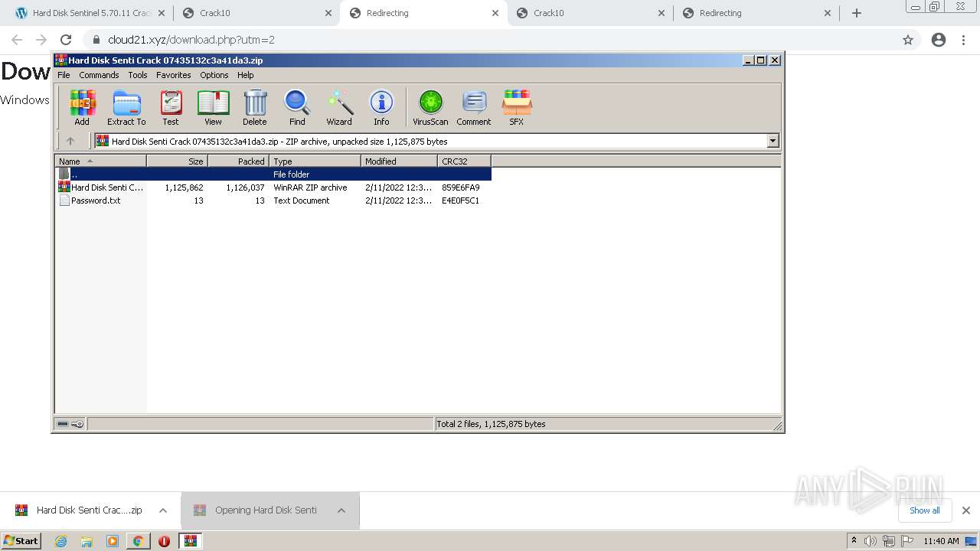The image size is (980, 551).
Task: Click the clock showing 11:40 AM
Action: pos(941,541)
